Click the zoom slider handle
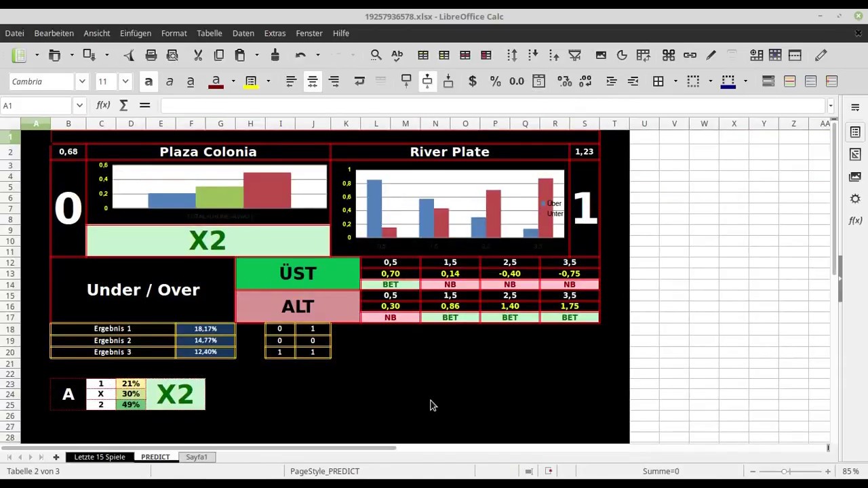 (785, 471)
